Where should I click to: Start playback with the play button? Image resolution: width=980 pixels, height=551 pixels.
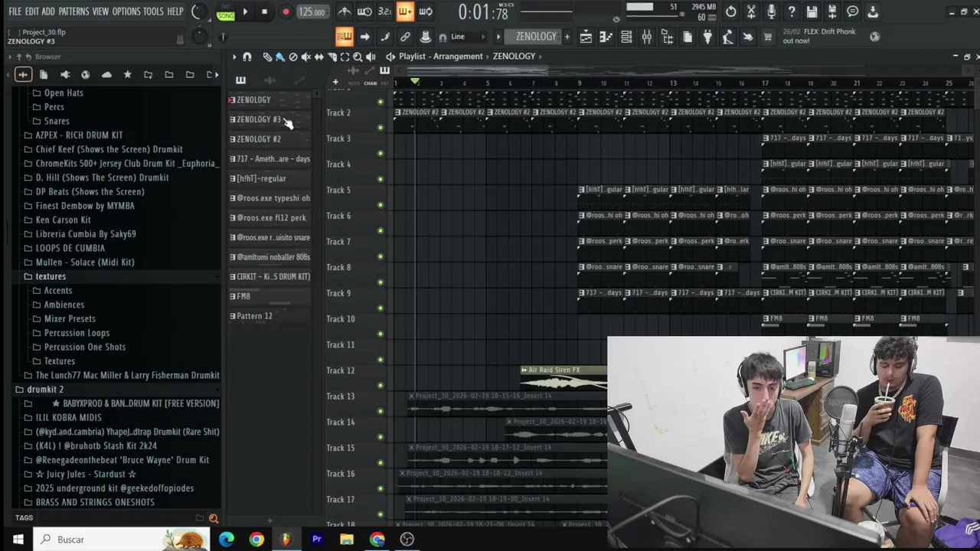click(x=245, y=11)
